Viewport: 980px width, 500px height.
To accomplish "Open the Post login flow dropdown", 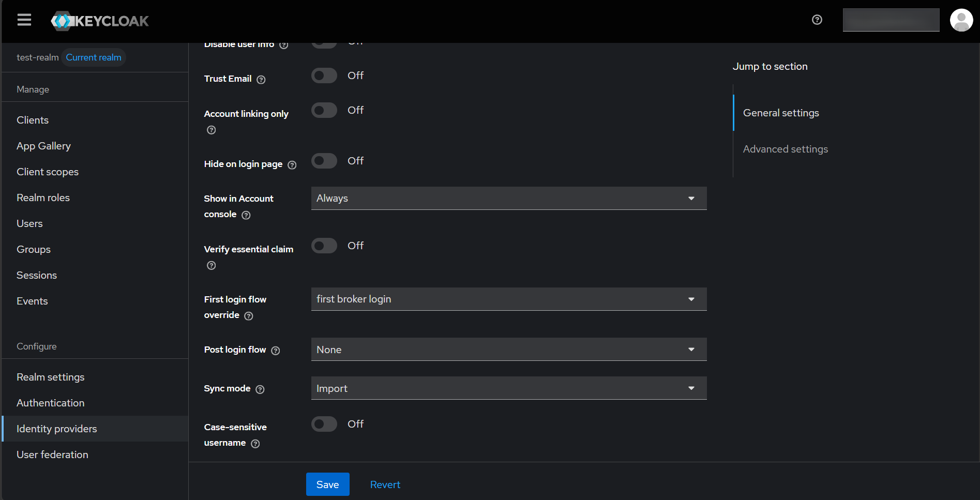I will click(x=509, y=350).
